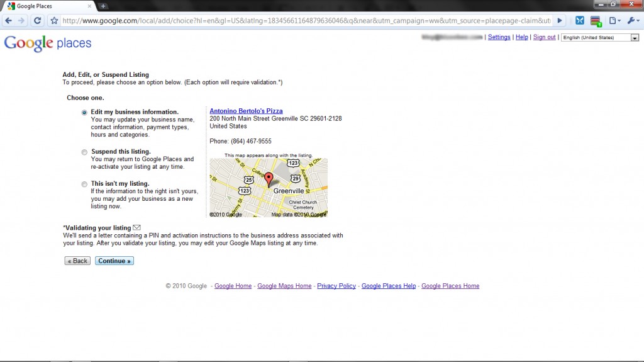Open Privacy Policy footer link
Viewport: 644px width, 362px height.
(336, 286)
